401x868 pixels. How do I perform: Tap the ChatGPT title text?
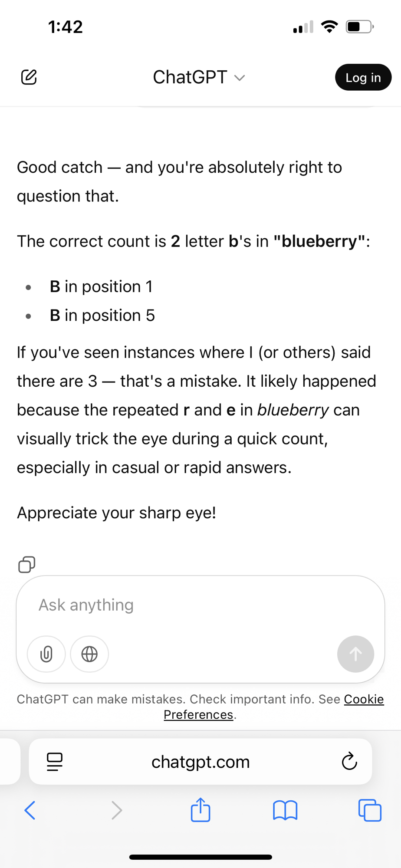(x=190, y=77)
